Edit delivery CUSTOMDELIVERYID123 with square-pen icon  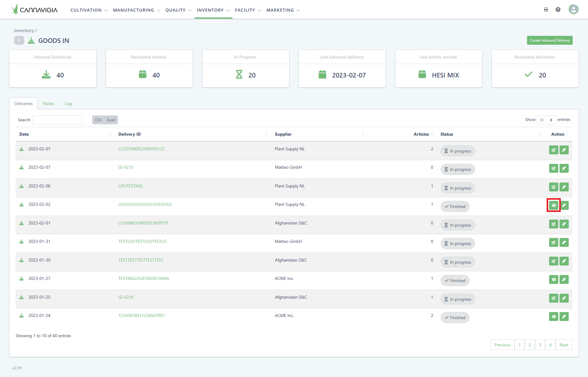click(553, 150)
